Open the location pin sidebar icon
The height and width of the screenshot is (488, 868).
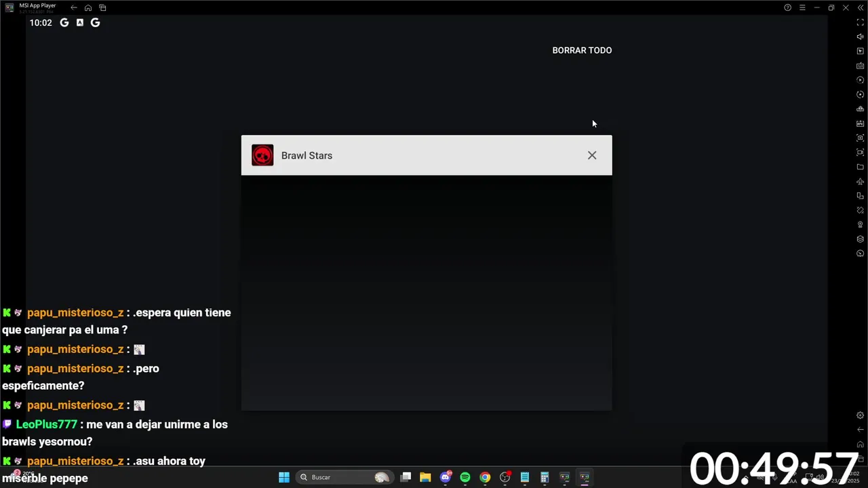pyautogui.click(x=861, y=225)
